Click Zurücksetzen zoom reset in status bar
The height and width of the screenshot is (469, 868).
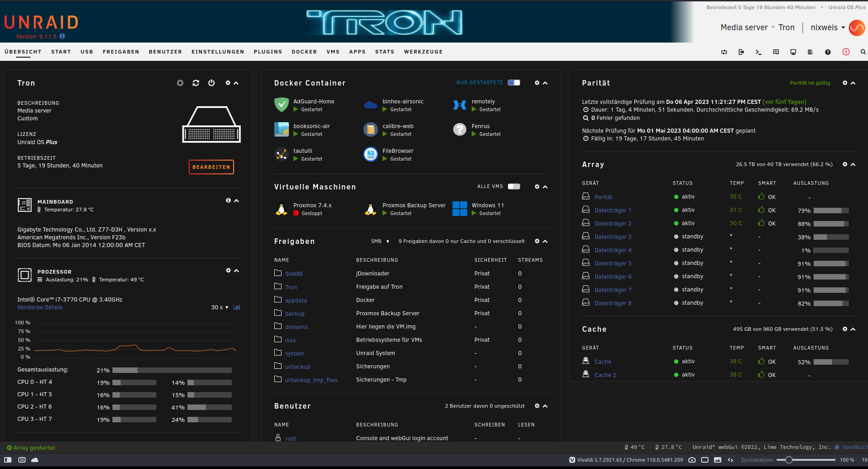pyautogui.click(x=756, y=460)
